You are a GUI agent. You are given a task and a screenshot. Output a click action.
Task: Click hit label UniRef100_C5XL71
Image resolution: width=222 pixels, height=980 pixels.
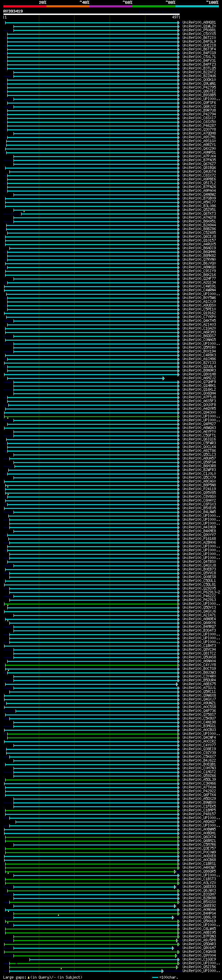tap(199, 57)
